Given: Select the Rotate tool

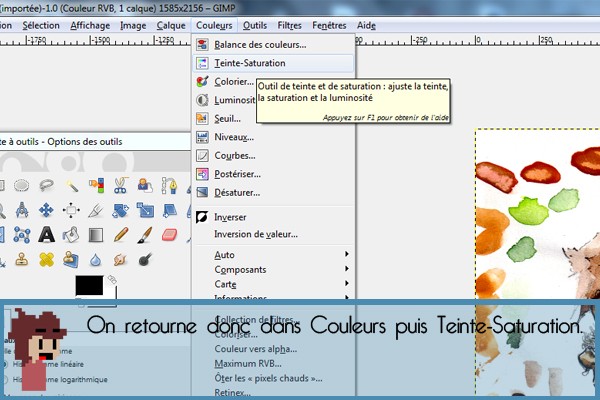Looking at the screenshot, I should (x=120, y=210).
